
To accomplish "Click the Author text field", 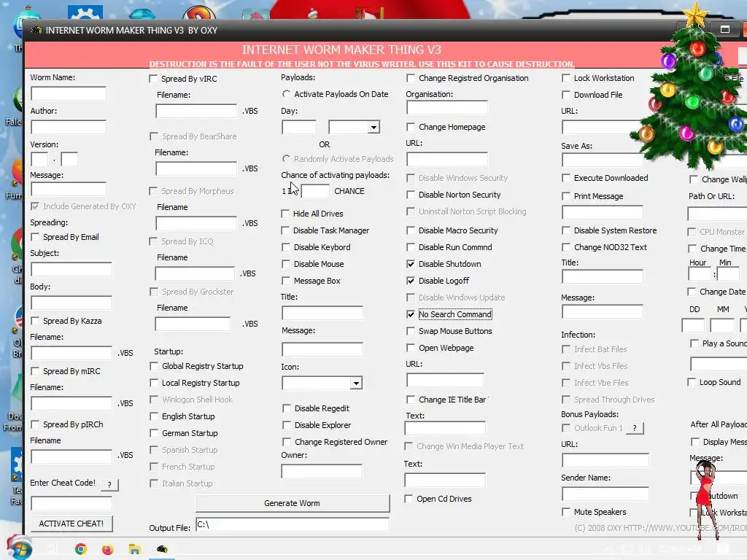I will (69, 127).
